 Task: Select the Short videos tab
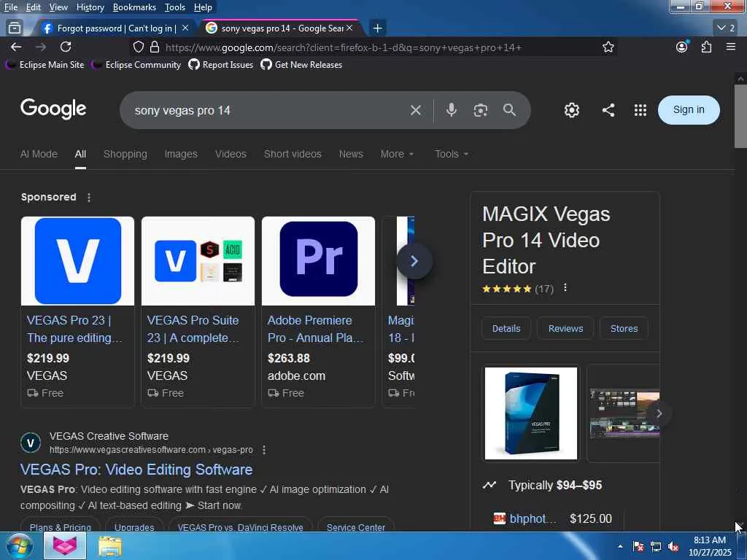[x=293, y=154]
